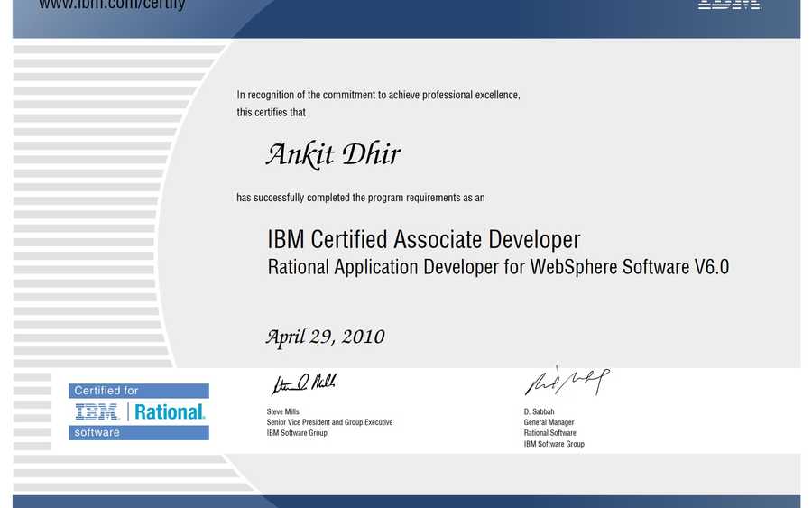The width and height of the screenshot is (812, 508).
Task: Select the recipient name Ankit Dhir
Action: 333,154
